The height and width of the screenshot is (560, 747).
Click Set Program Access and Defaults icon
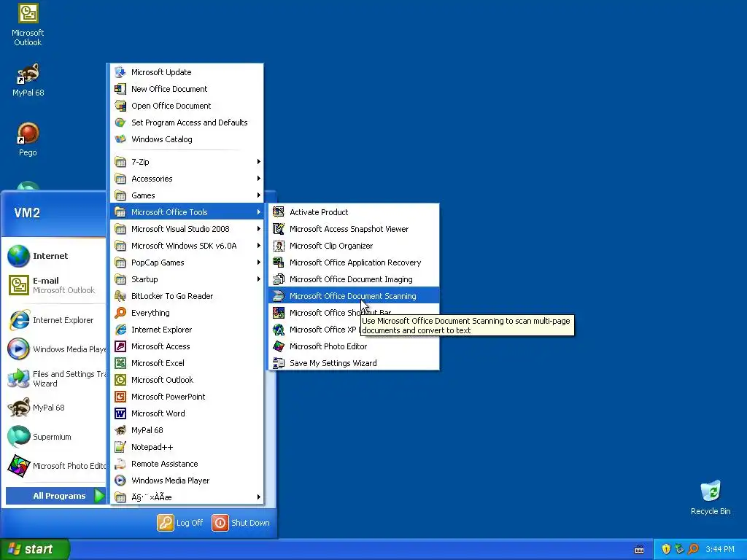click(120, 122)
